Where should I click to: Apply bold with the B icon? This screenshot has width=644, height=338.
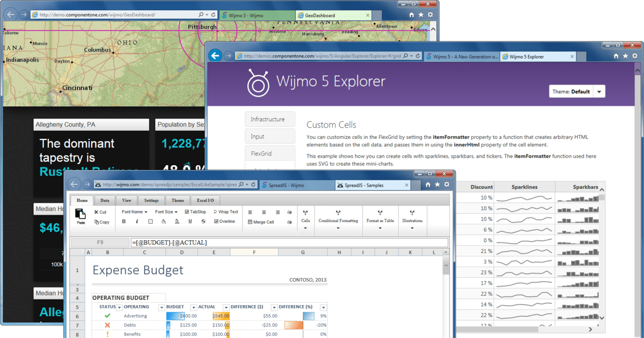[124, 221]
